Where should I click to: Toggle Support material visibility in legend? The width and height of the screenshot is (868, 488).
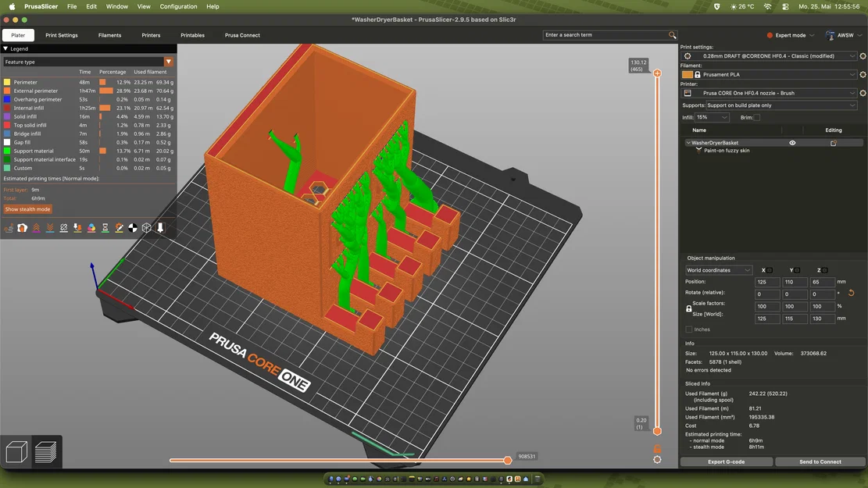[x=88, y=151]
